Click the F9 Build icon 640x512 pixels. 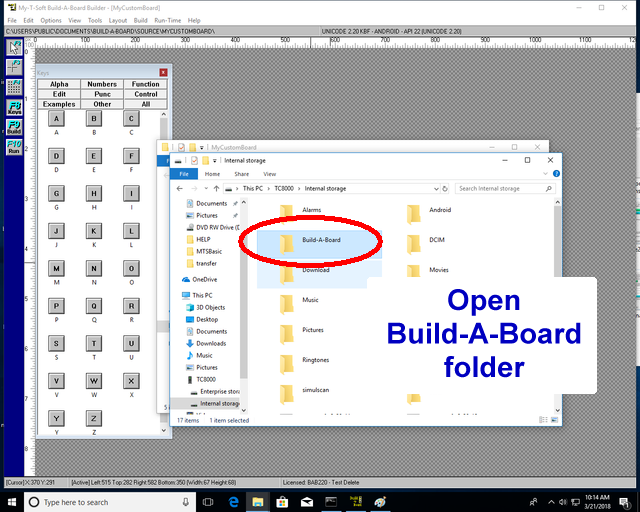tap(14, 126)
